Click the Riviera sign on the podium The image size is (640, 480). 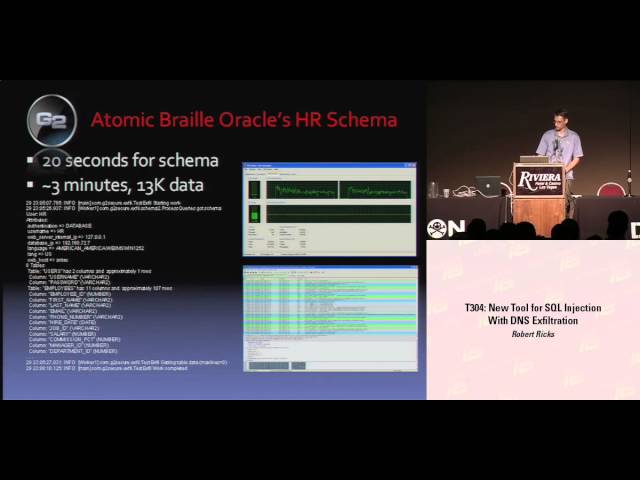pyautogui.click(x=539, y=181)
